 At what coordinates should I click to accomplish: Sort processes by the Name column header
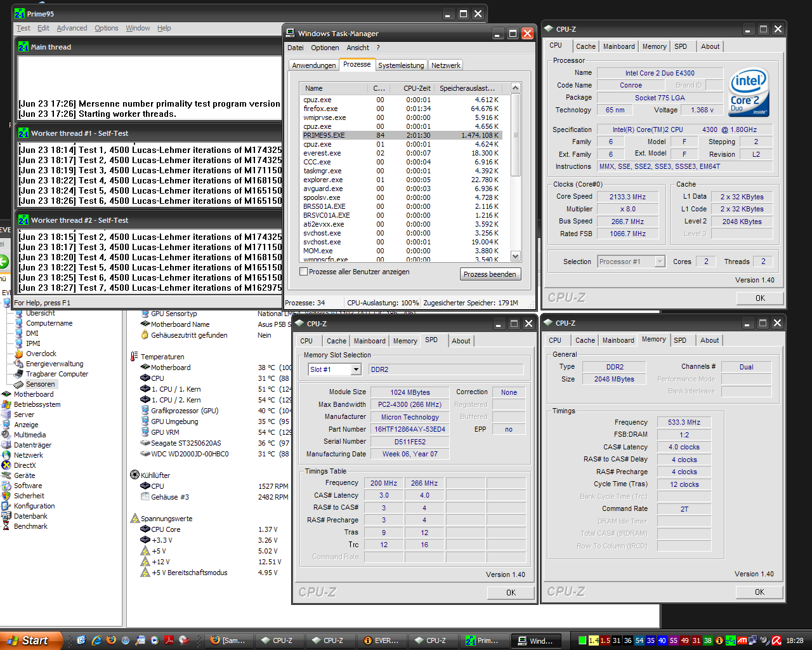[335, 88]
